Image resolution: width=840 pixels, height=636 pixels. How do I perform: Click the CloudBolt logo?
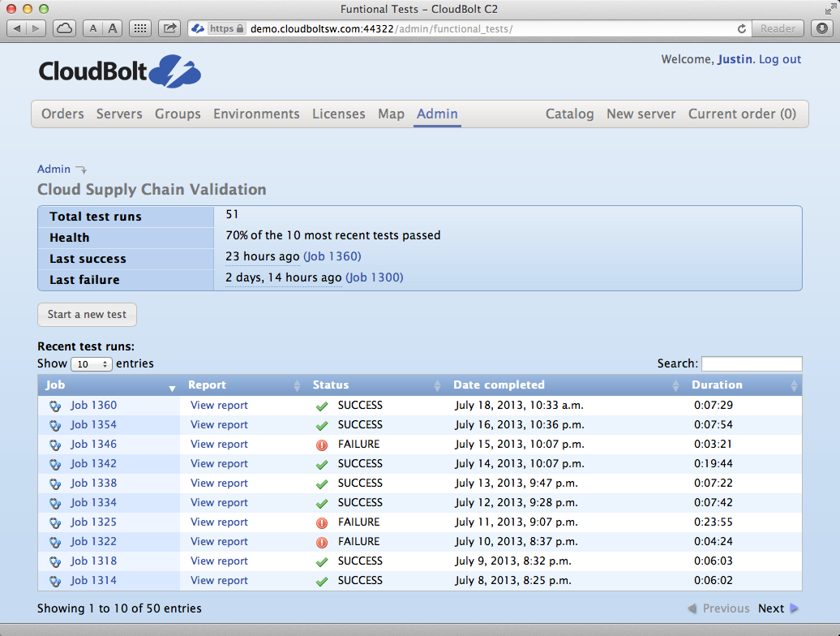pyautogui.click(x=119, y=71)
